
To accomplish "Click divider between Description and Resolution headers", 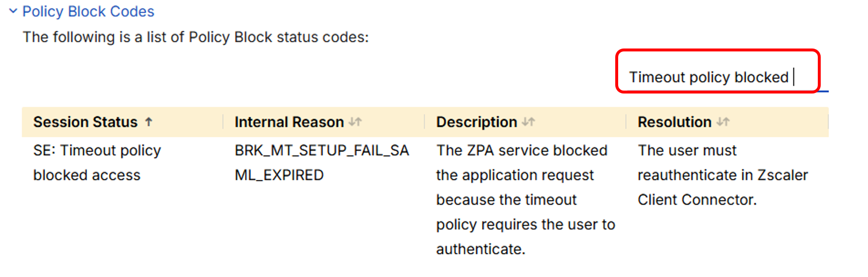I will (626, 122).
